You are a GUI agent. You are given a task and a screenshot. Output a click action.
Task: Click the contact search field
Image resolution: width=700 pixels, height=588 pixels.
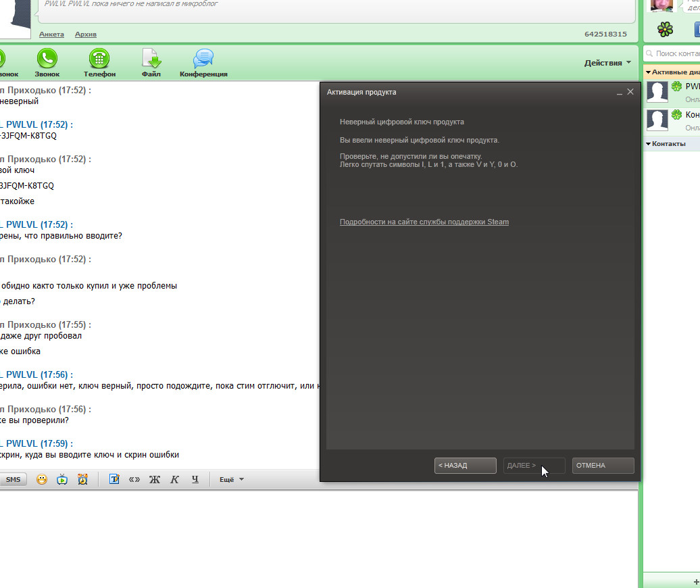(x=672, y=53)
